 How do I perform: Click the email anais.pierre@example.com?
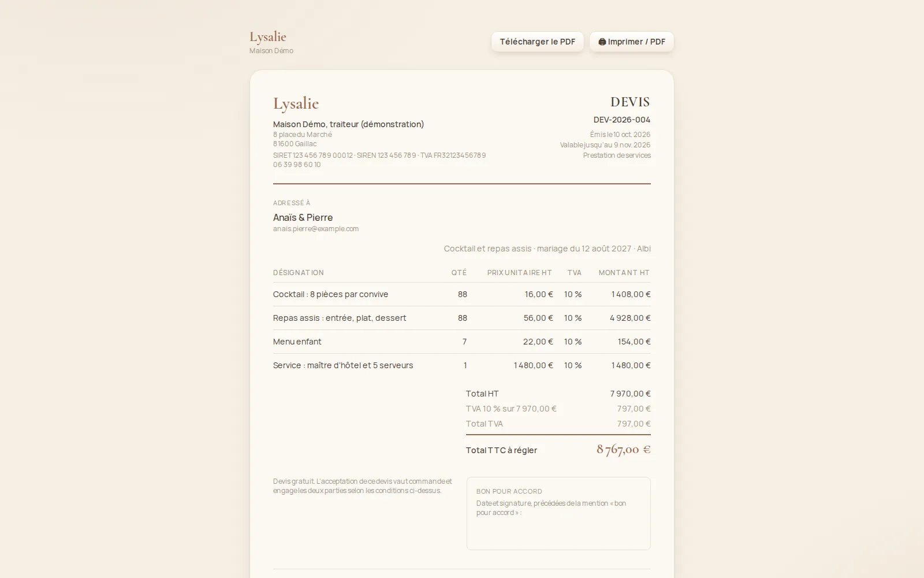(x=316, y=229)
